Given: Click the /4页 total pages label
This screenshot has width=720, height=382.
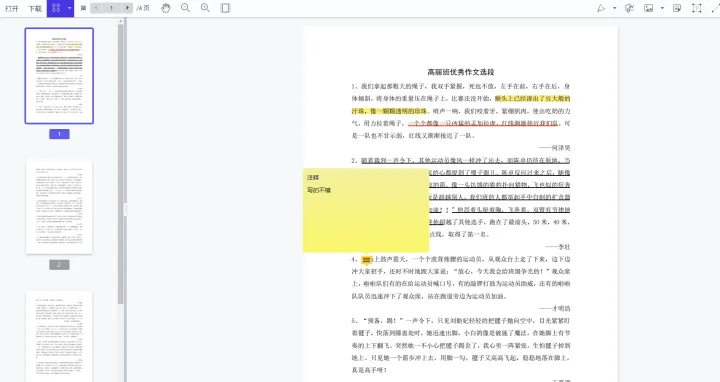Looking at the screenshot, I should coord(143,8).
